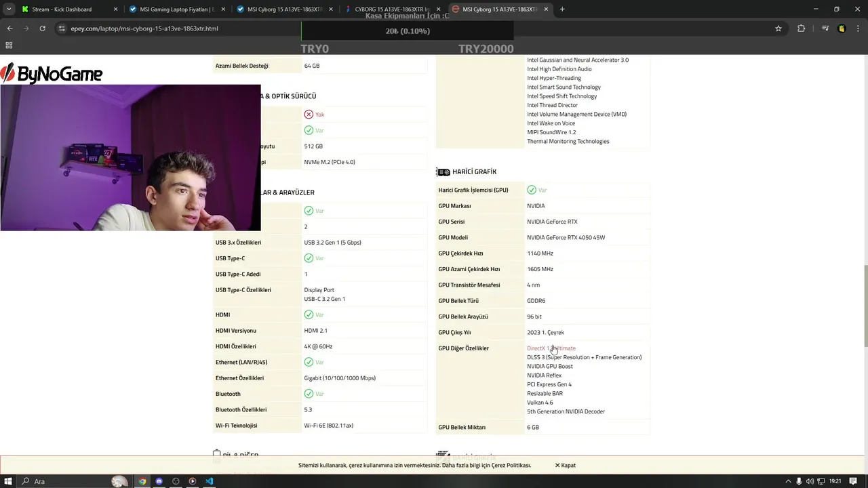Click the Wi-Fi 6E (802.11ax) value

(x=328, y=426)
